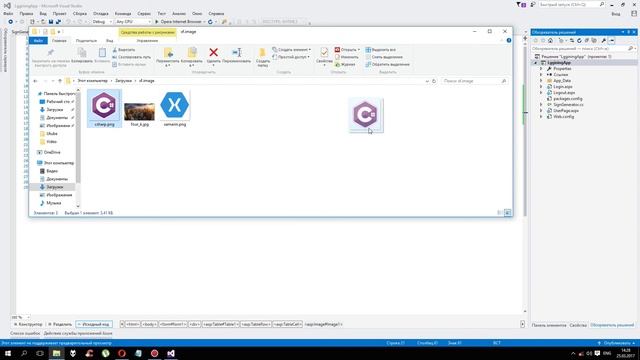Click Обратить выделение in ribbon
The width and height of the screenshot is (640, 360).
click(387, 64)
